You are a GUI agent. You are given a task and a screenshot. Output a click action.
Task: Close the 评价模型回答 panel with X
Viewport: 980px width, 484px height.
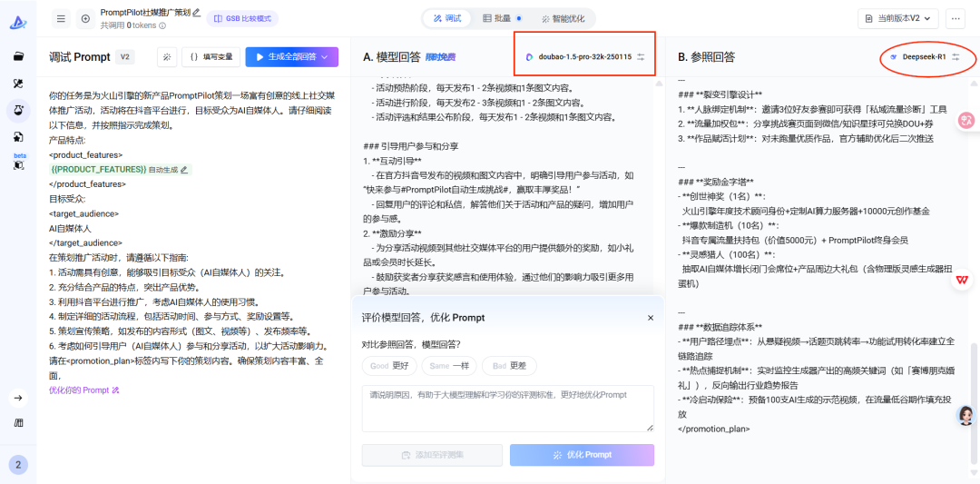point(651,318)
